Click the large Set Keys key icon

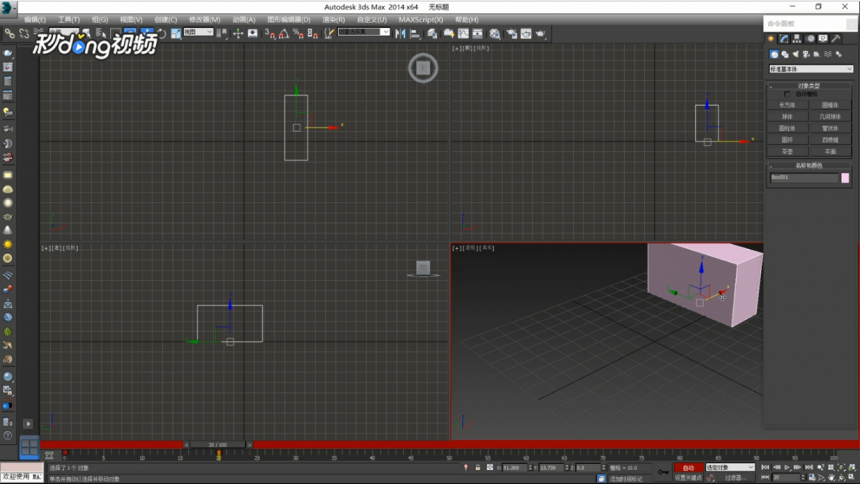click(664, 471)
